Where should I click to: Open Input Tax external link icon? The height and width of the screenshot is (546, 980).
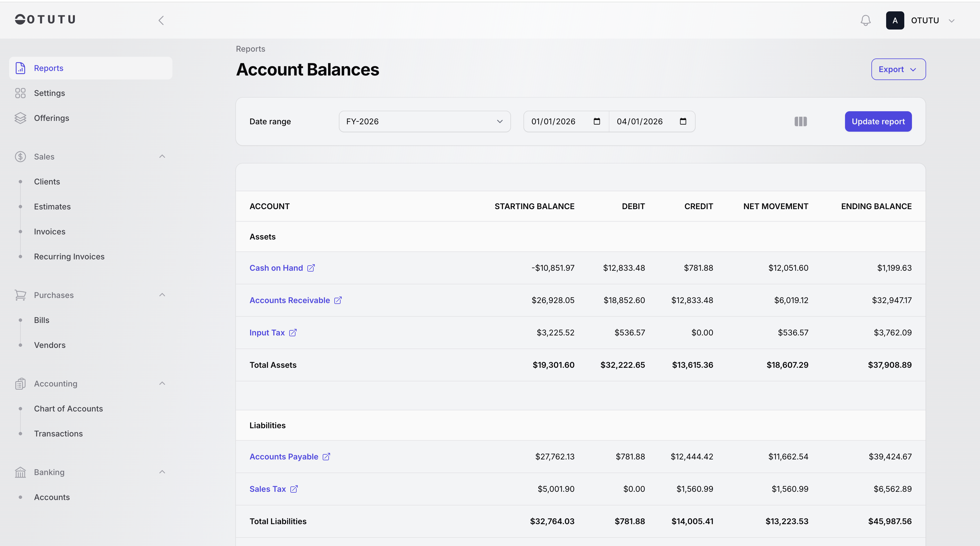pos(293,333)
